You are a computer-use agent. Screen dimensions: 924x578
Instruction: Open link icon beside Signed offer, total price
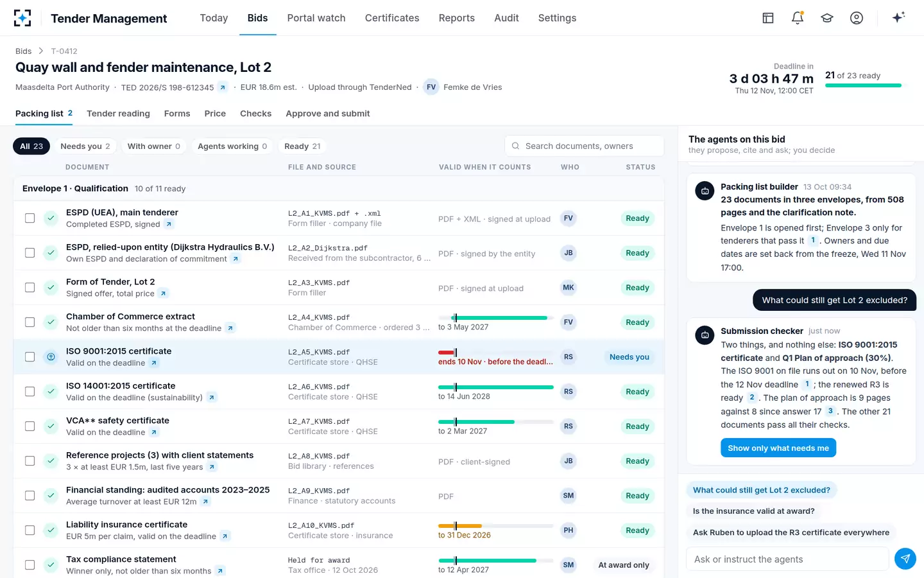click(x=163, y=293)
